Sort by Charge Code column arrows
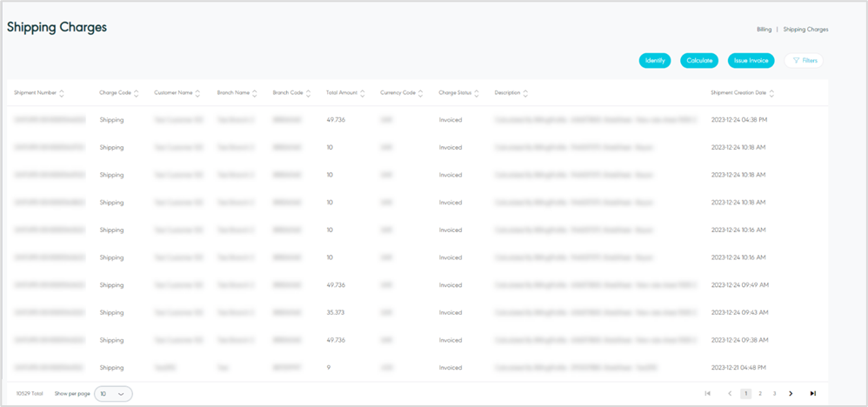This screenshot has height=407, width=868. (x=137, y=93)
